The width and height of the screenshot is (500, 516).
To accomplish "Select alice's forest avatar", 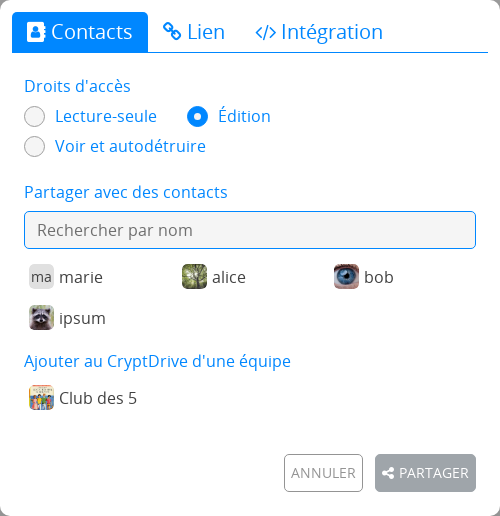I will tap(194, 277).
